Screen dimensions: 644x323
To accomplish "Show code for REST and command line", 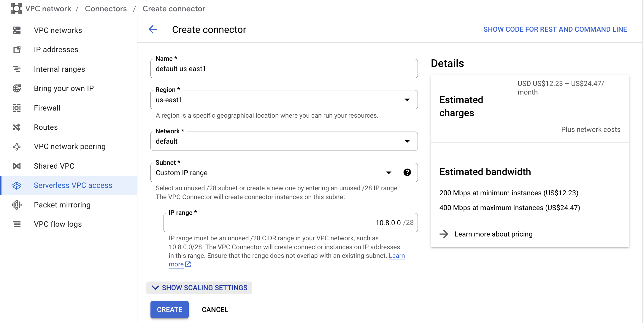I will [x=555, y=29].
